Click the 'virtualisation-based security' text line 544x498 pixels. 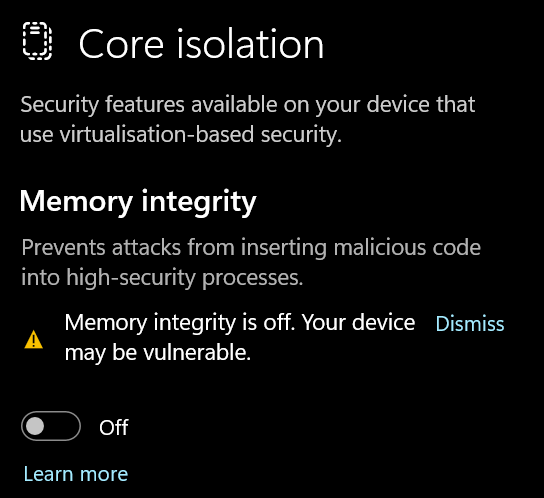[x=181, y=135]
